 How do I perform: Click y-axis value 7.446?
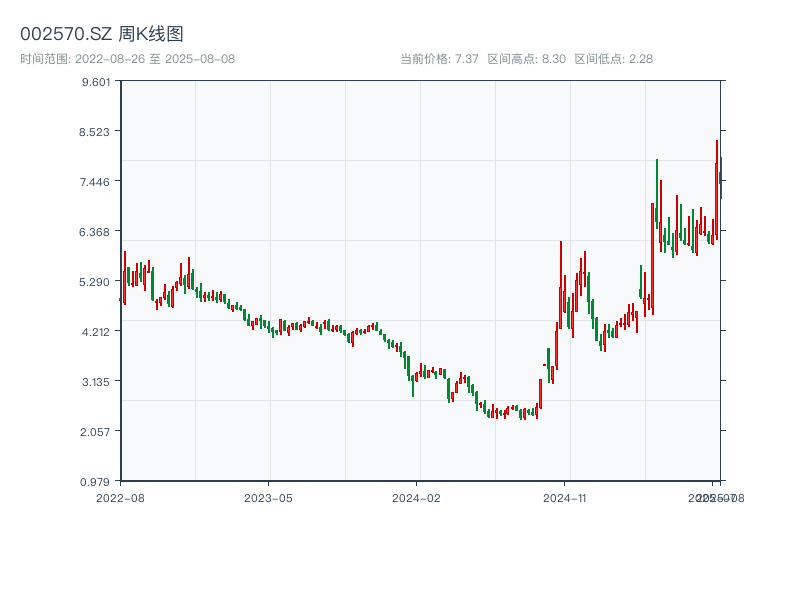coord(94,182)
